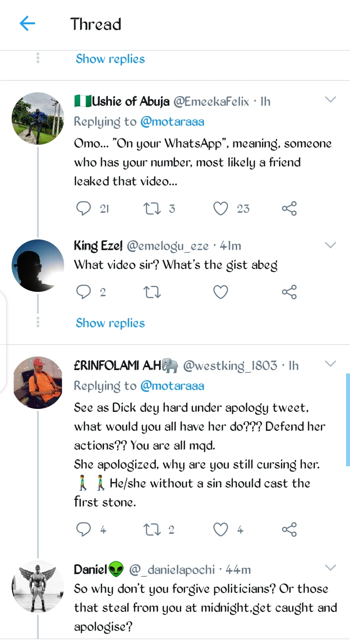The width and height of the screenshot is (350, 644).
Task: Open options chevron on Ushie of Abuja's tweet
Action: pos(331,100)
